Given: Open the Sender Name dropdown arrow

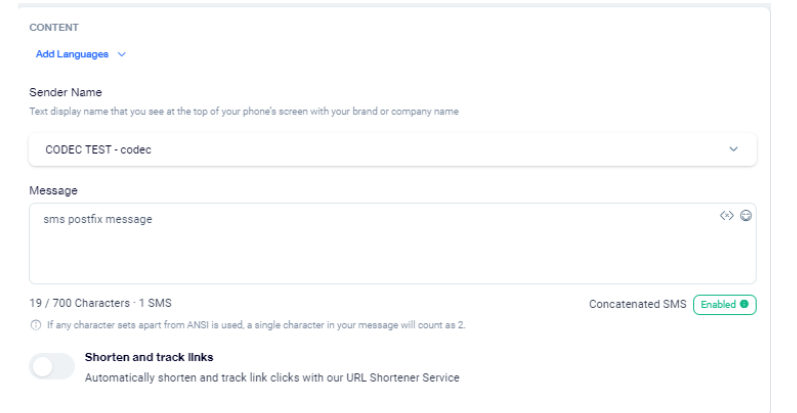Looking at the screenshot, I should [x=734, y=149].
